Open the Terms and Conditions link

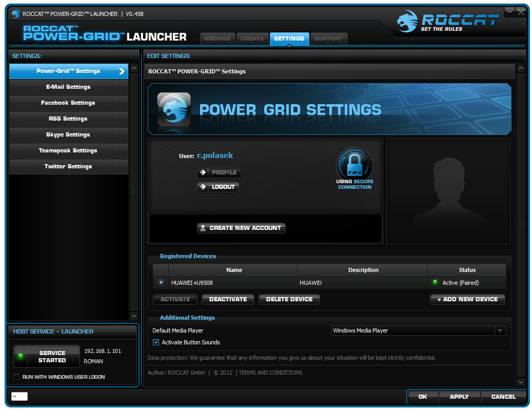click(x=270, y=373)
